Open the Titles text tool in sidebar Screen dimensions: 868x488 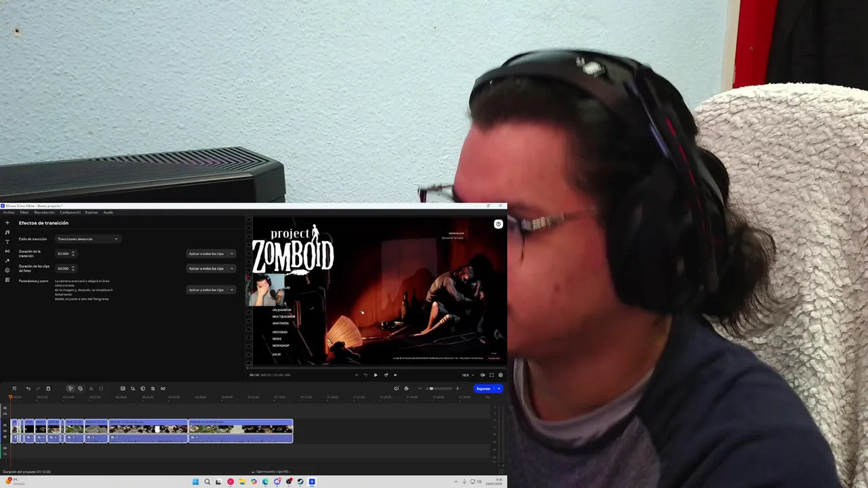(x=7, y=242)
